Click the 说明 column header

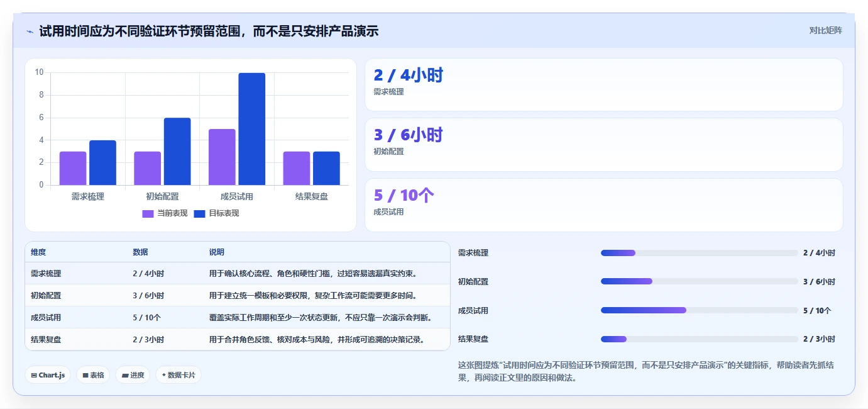217,252
